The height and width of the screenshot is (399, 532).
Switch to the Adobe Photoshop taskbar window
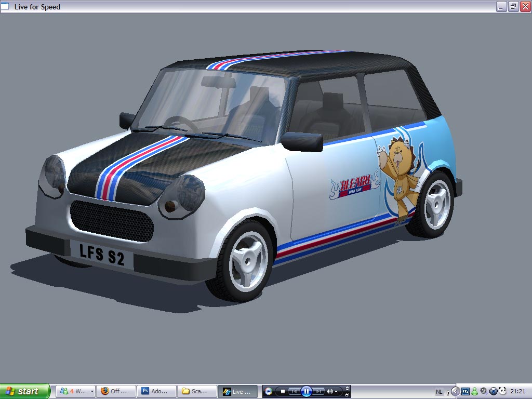click(157, 391)
